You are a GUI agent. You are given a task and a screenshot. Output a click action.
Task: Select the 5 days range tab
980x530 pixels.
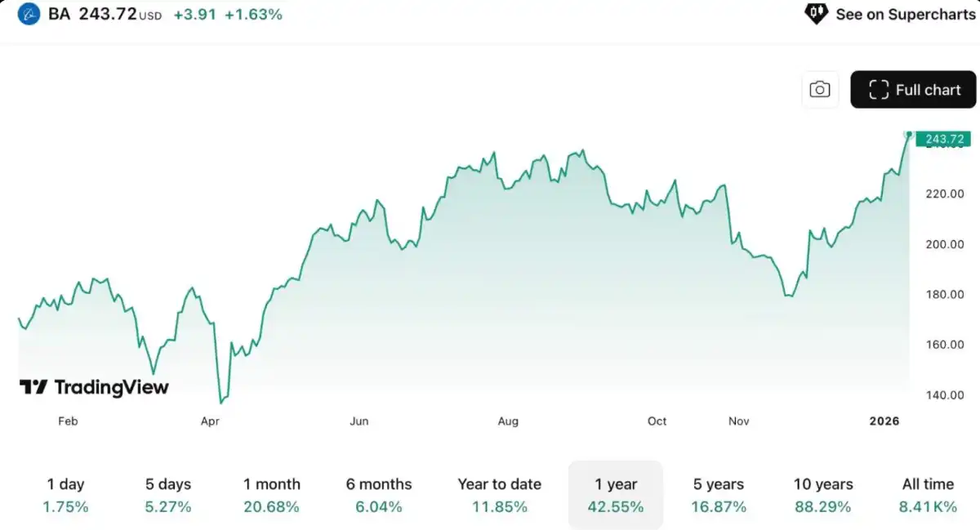pyautogui.click(x=168, y=495)
